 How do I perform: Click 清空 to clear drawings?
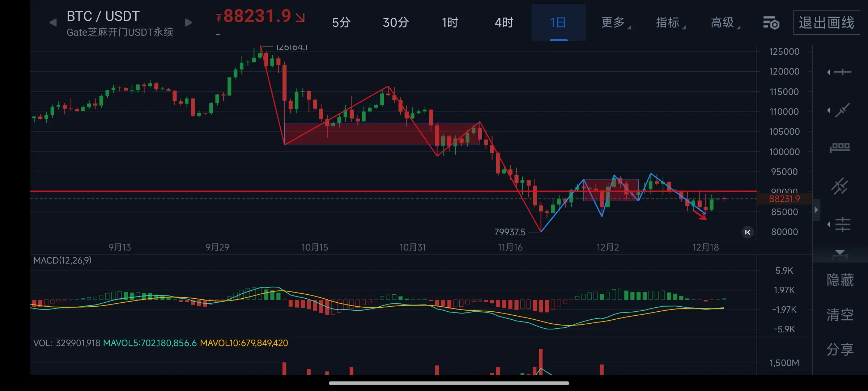tap(840, 315)
